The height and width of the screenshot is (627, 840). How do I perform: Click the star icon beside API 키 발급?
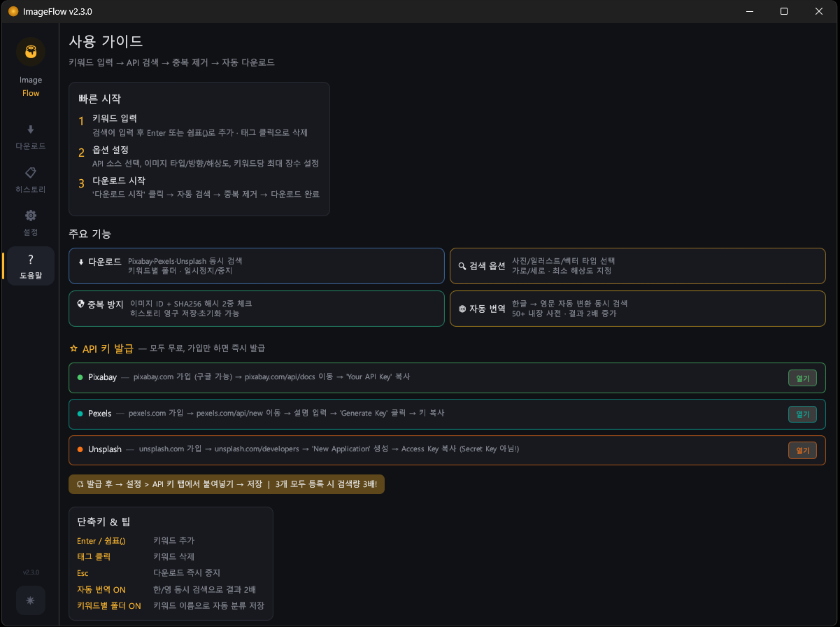pos(73,348)
